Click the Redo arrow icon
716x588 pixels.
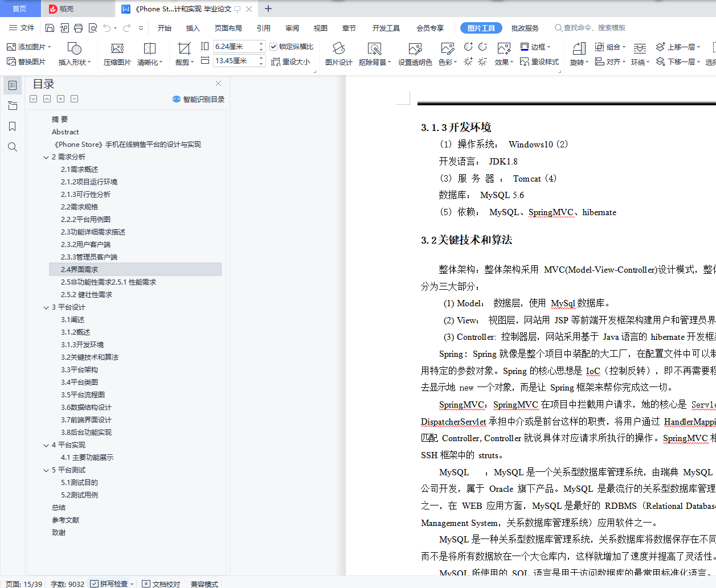(x=126, y=28)
